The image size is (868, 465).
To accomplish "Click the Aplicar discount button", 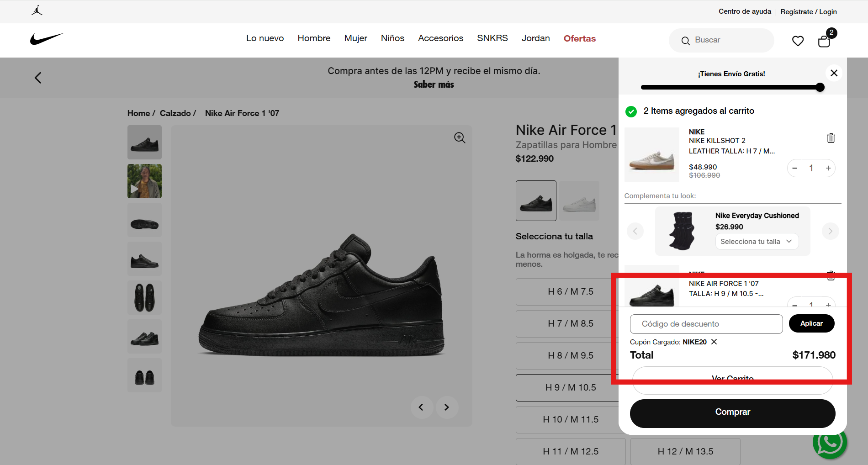I will click(x=811, y=323).
